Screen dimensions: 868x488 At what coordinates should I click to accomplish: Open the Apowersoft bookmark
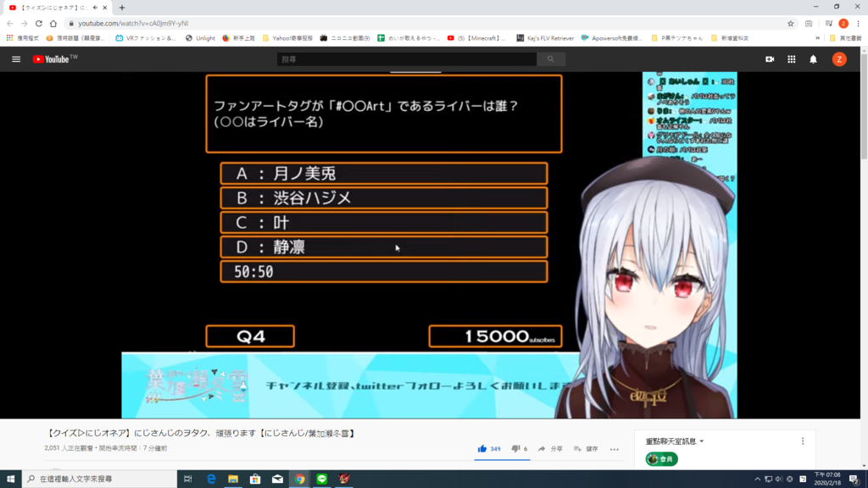coord(612,38)
